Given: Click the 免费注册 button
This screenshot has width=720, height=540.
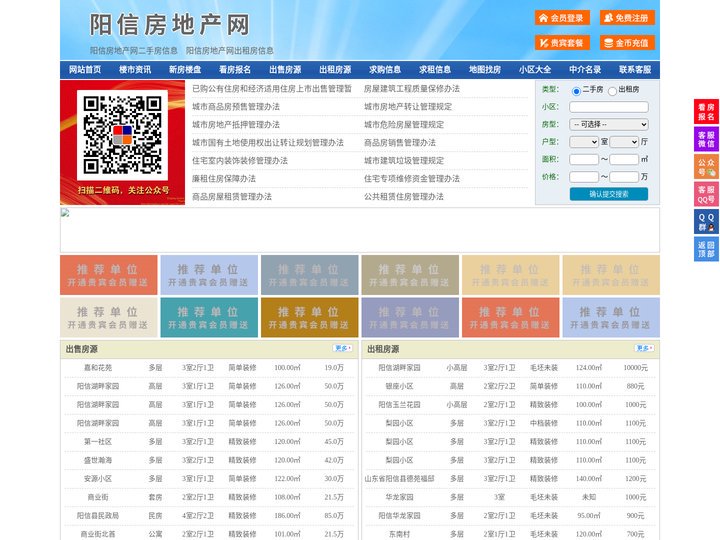Looking at the screenshot, I should (x=627, y=18).
